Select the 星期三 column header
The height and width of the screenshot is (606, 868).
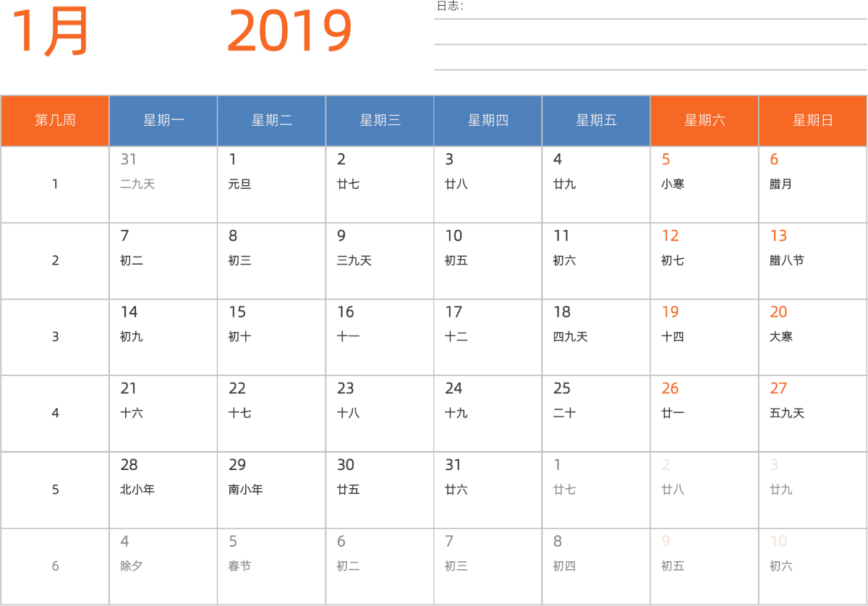(x=380, y=121)
